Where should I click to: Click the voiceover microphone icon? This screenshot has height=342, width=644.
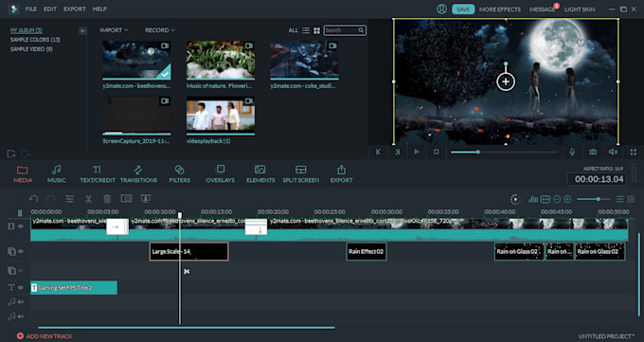pos(572,153)
